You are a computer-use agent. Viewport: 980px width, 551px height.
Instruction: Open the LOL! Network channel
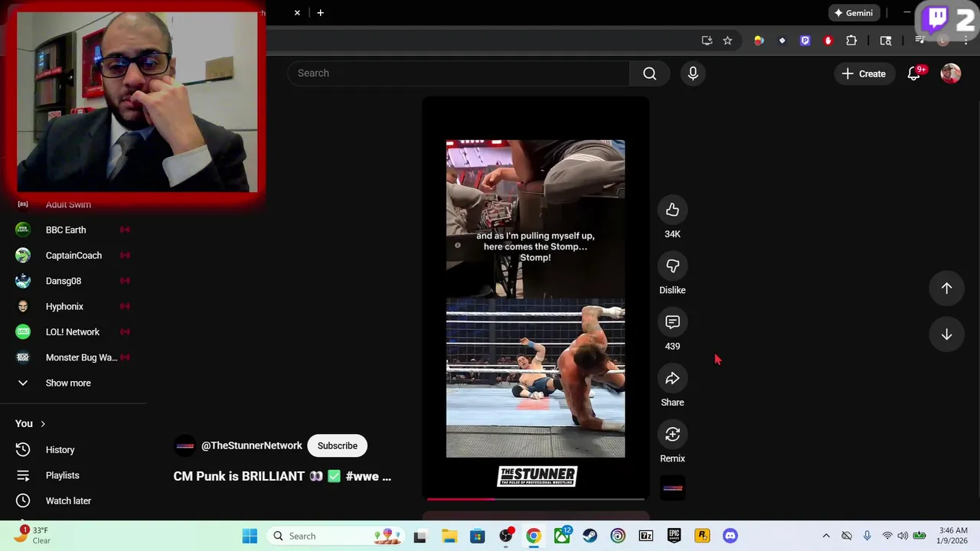click(73, 331)
